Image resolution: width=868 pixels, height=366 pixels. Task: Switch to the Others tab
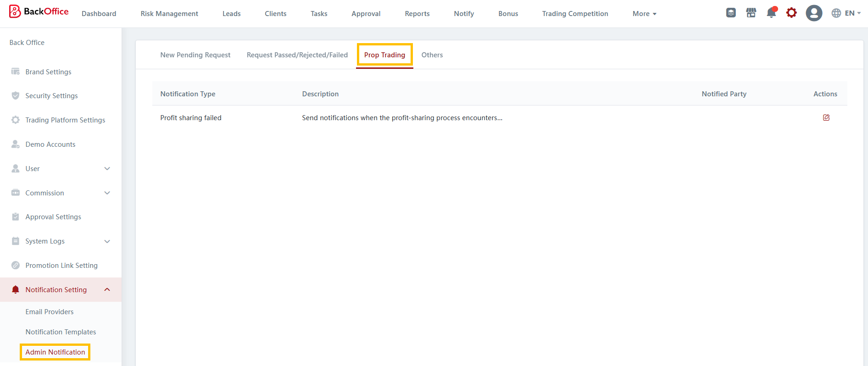(432, 55)
